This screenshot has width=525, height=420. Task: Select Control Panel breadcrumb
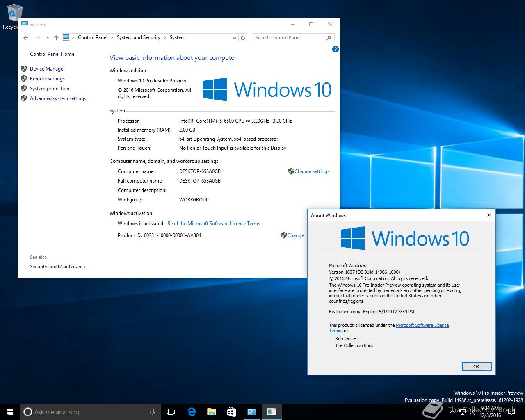[x=93, y=37]
